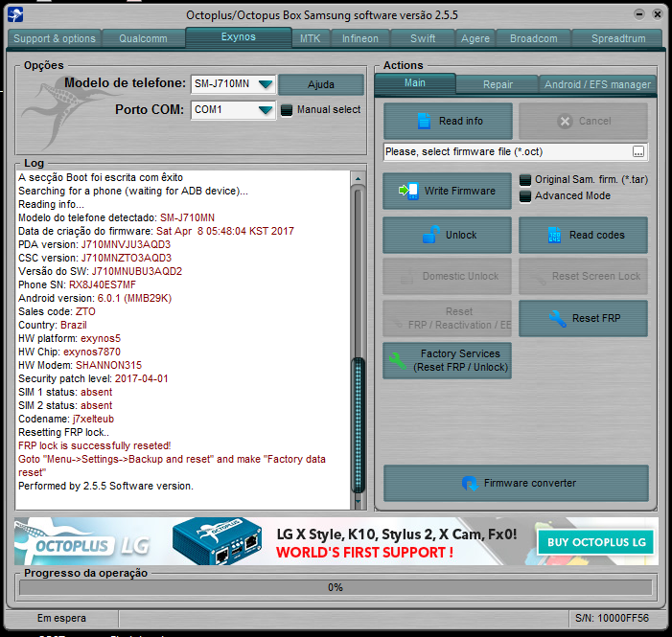672x637 pixels.
Task: Open the Agere tab
Action: pyautogui.click(x=475, y=38)
